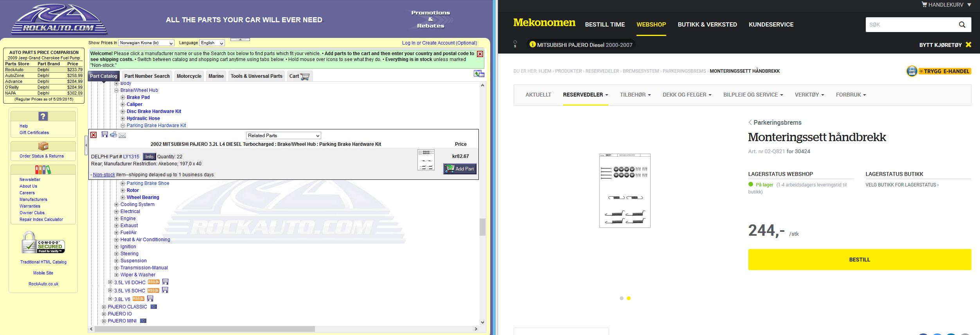Click the EU flag icon beside PAJERO CLASSIC

click(x=154, y=307)
